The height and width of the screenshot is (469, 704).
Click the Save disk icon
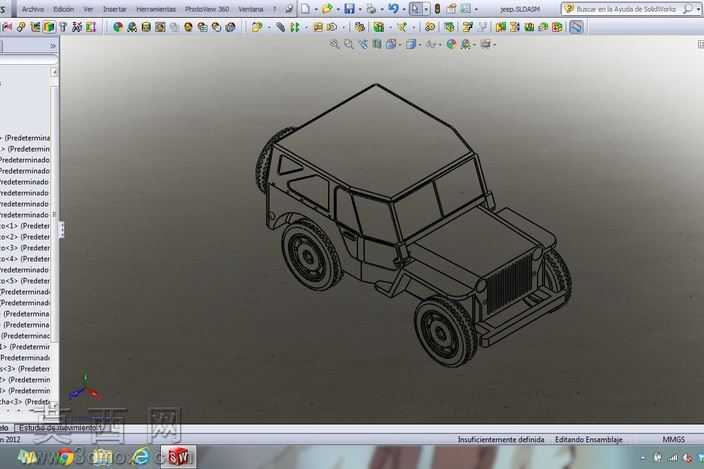[349, 9]
